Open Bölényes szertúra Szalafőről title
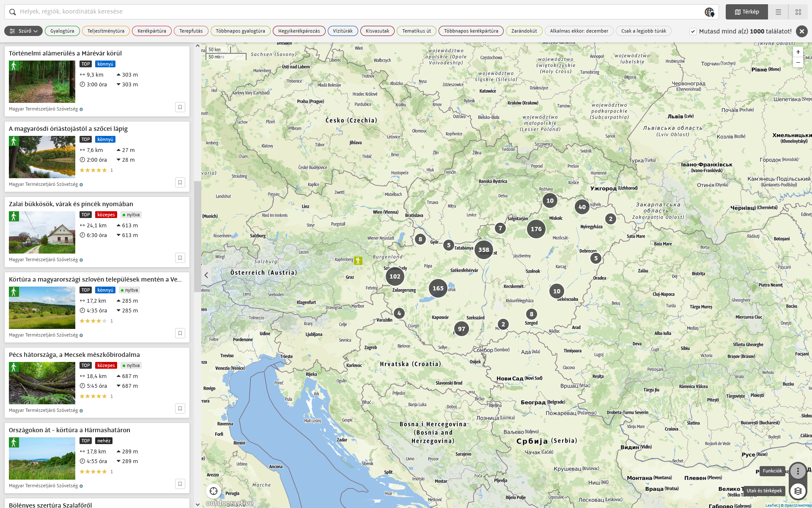Viewport: 812px width, 508px height. [50, 505]
